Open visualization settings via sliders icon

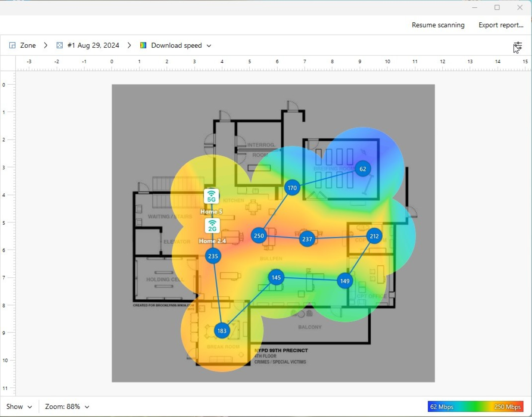click(518, 45)
